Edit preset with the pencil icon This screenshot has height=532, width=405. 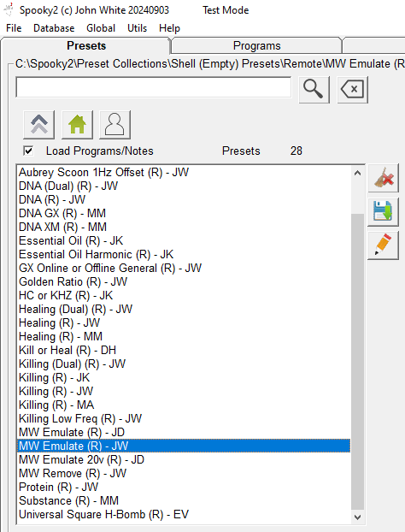[x=384, y=245]
